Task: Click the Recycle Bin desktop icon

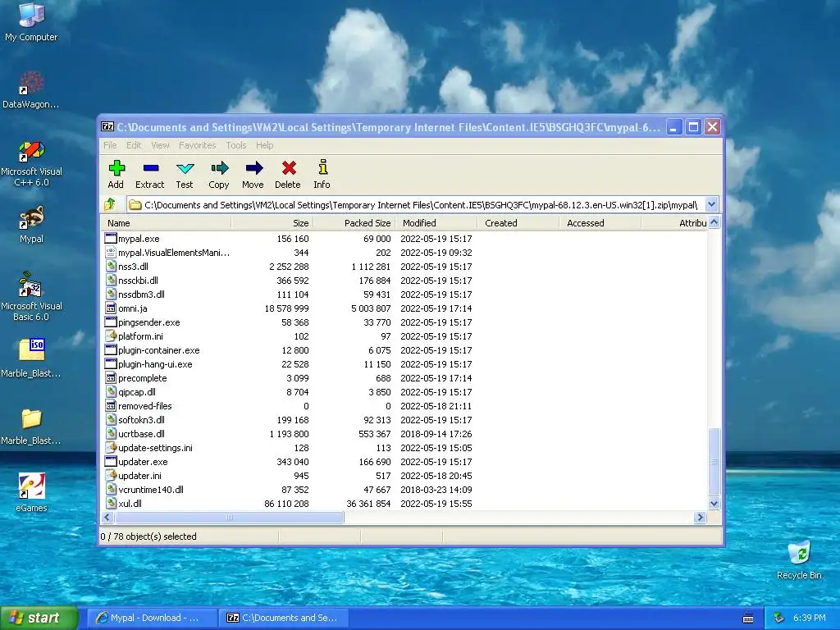Action: pos(799,553)
